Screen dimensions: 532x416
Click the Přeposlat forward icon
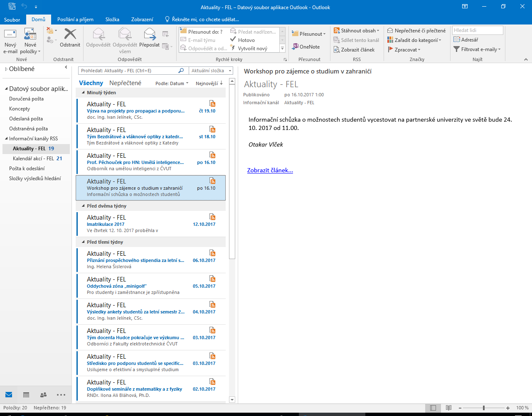[149, 35]
